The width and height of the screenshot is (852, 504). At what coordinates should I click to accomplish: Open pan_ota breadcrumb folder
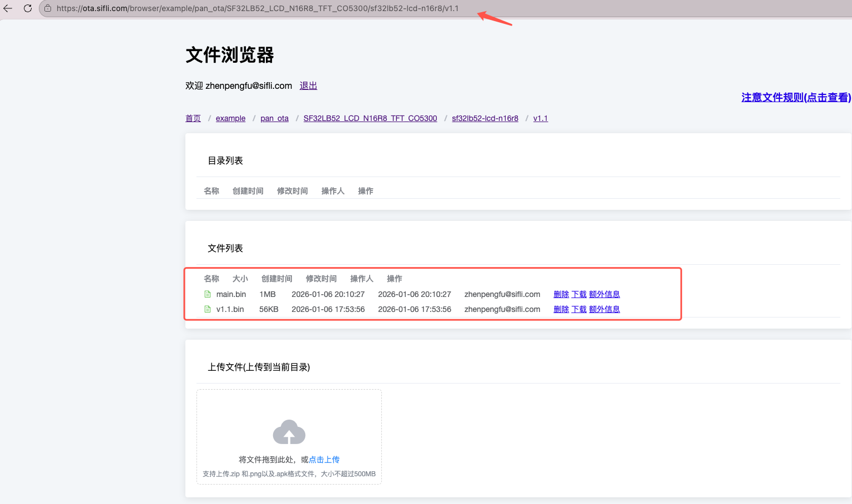click(x=274, y=118)
